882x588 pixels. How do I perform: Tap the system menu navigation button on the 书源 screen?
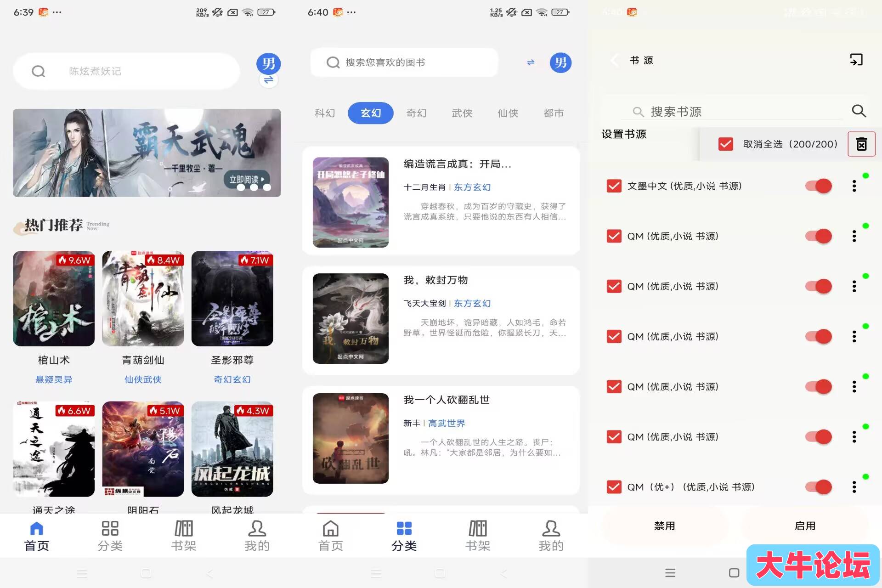(x=670, y=573)
